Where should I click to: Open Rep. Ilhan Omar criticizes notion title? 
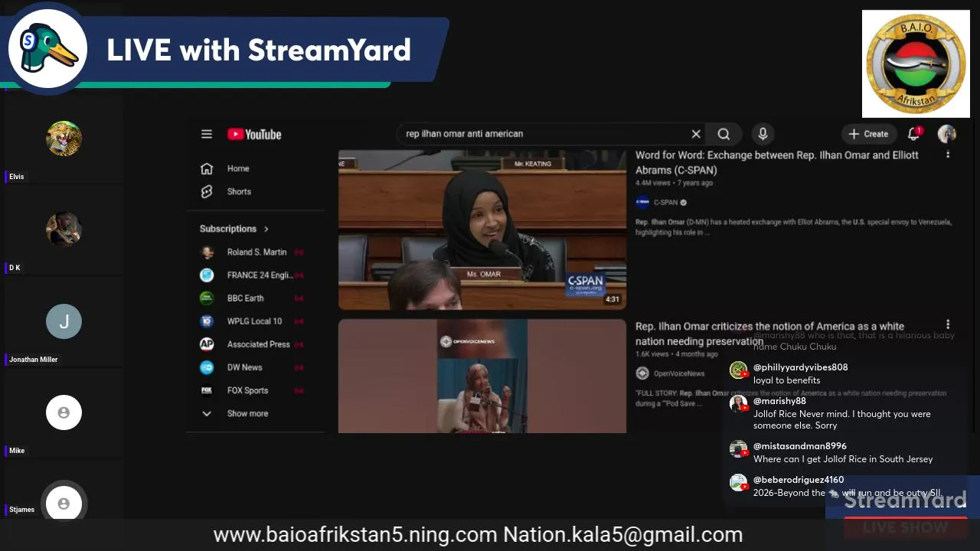coord(770,334)
